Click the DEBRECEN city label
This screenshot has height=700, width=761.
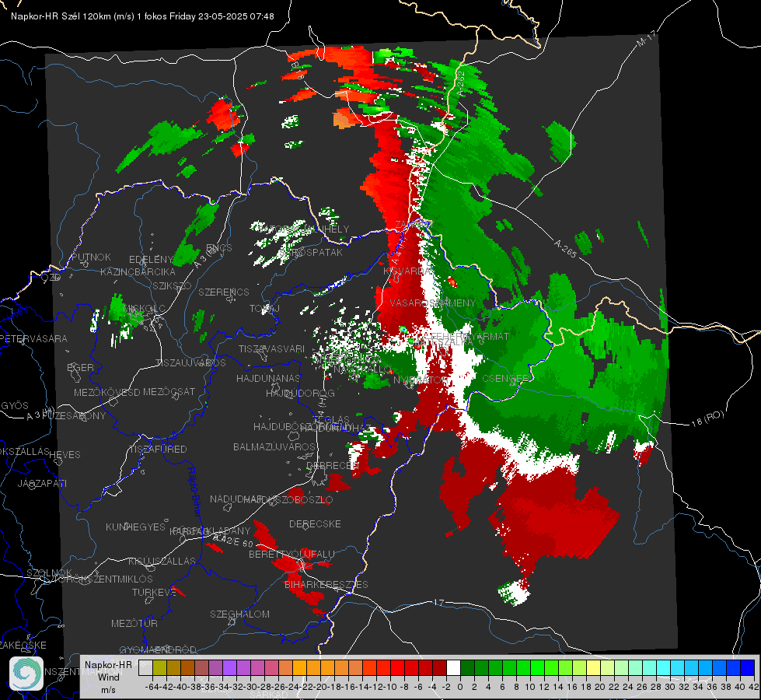(333, 465)
